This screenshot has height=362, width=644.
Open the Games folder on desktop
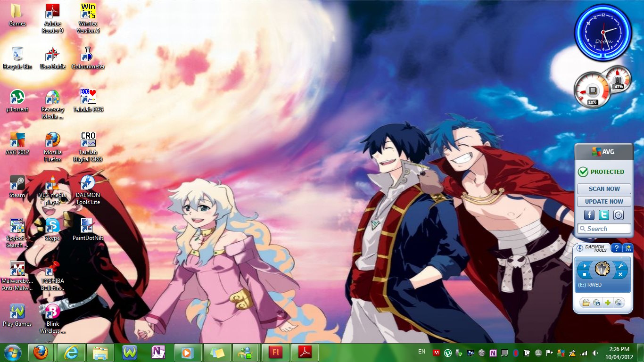[x=17, y=16]
